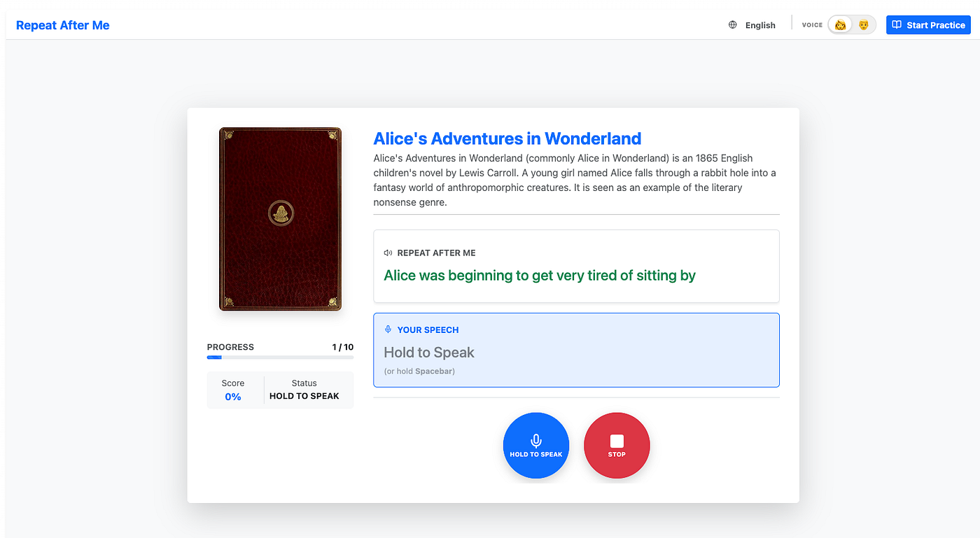Click the microphone icon beside Your Speech
980x538 pixels.
(x=388, y=330)
